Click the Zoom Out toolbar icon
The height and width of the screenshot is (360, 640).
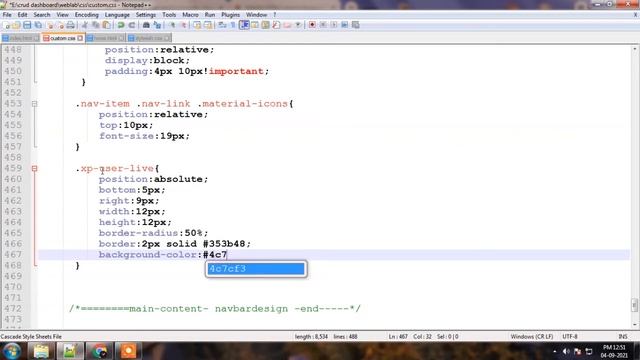click(183, 25)
